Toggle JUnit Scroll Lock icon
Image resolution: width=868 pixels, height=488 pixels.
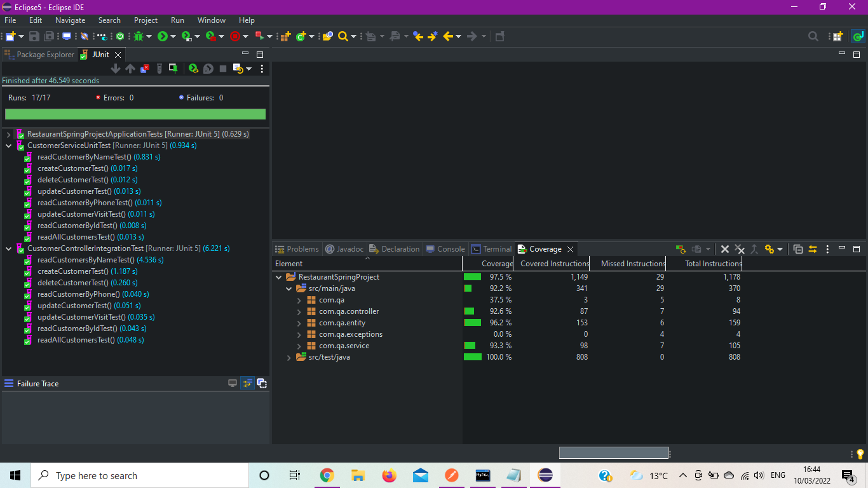[x=173, y=69]
